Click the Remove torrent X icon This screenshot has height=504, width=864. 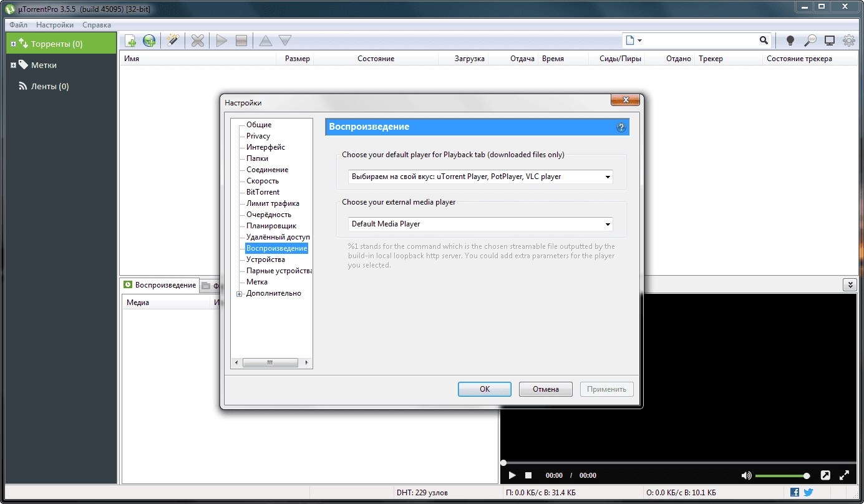click(198, 41)
